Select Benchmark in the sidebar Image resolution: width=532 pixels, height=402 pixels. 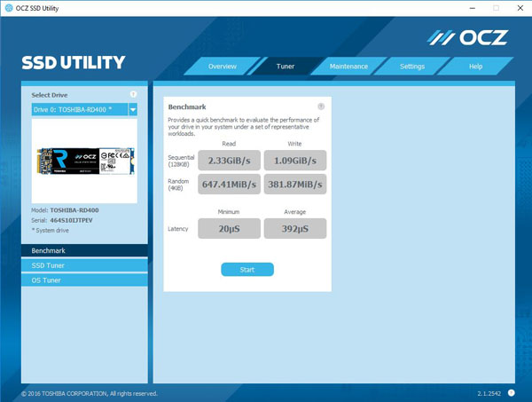click(84, 250)
